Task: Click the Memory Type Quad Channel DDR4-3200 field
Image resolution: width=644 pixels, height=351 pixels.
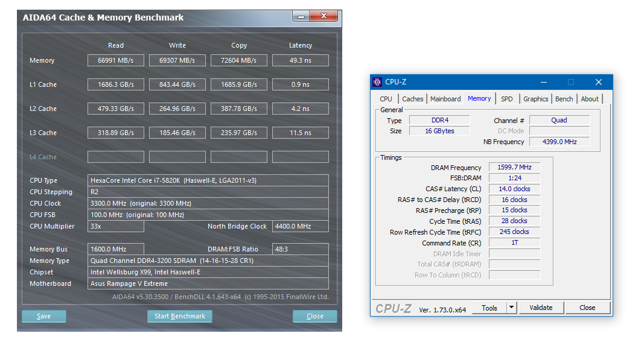Action: 208,261
